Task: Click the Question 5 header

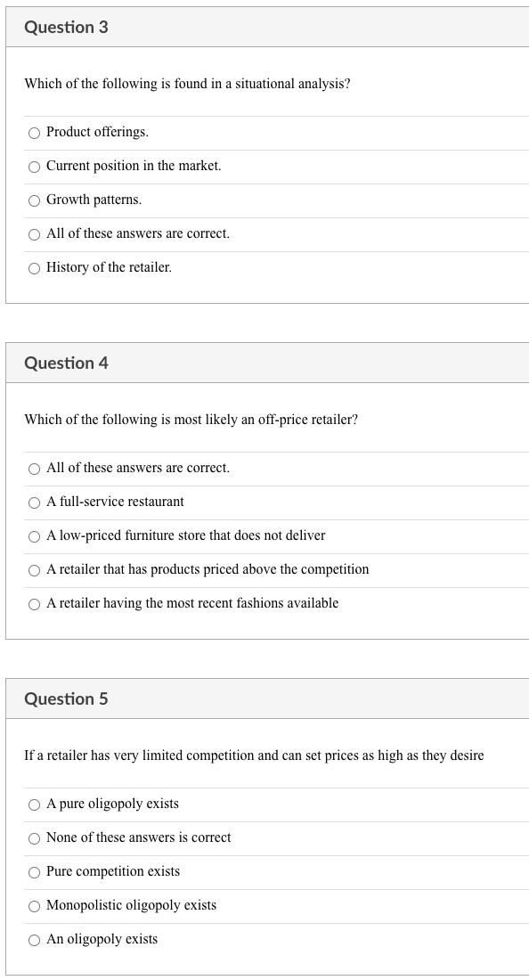Action: pos(66,698)
